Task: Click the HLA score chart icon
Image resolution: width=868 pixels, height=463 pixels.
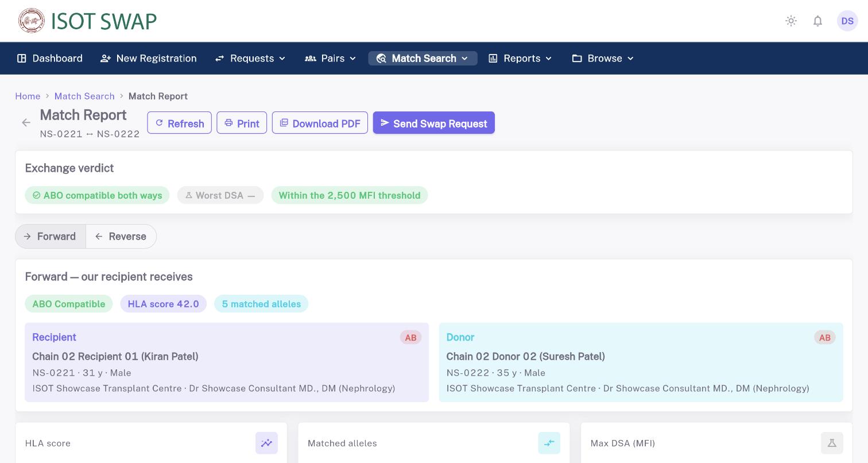Action: (x=266, y=443)
